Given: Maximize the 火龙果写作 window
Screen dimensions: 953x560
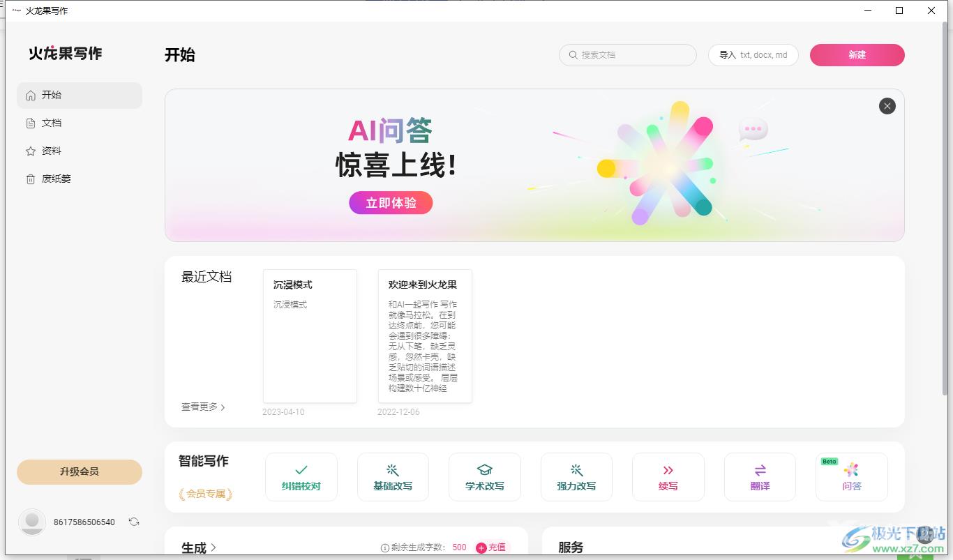Looking at the screenshot, I should 899,10.
